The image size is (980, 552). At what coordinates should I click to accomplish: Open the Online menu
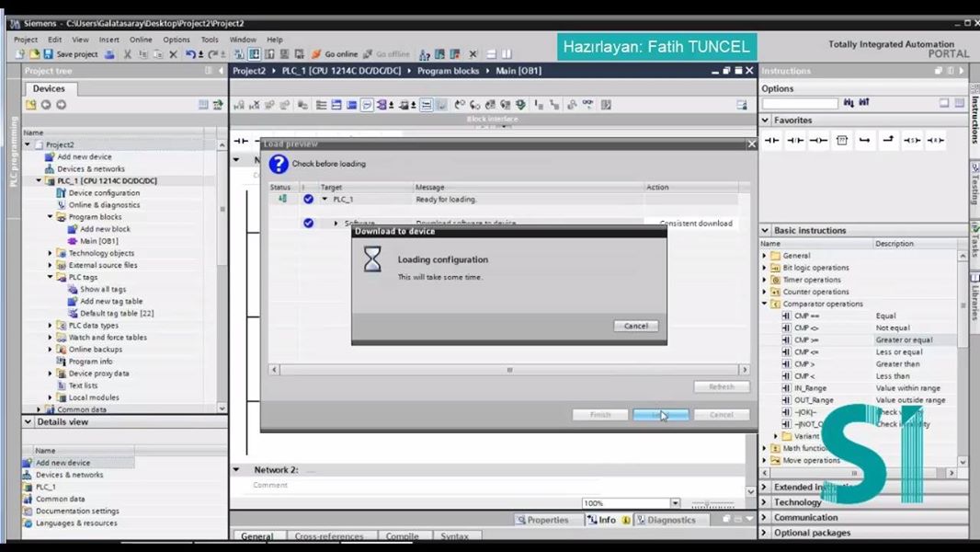coord(141,40)
